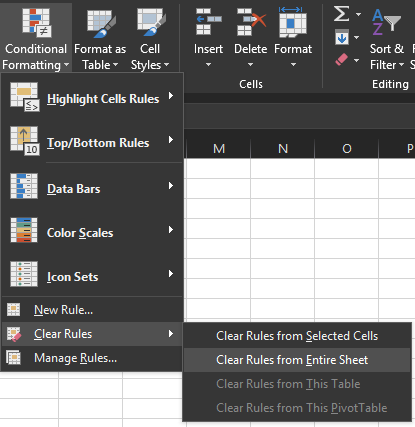This screenshot has width=415, height=427.
Task: Click the Format cells icon
Action: click(x=293, y=22)
